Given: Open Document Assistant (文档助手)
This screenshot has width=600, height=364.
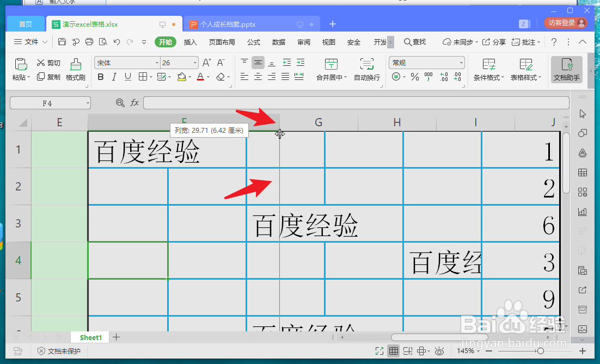Looking at the screenshot, I should click(567, 69).
